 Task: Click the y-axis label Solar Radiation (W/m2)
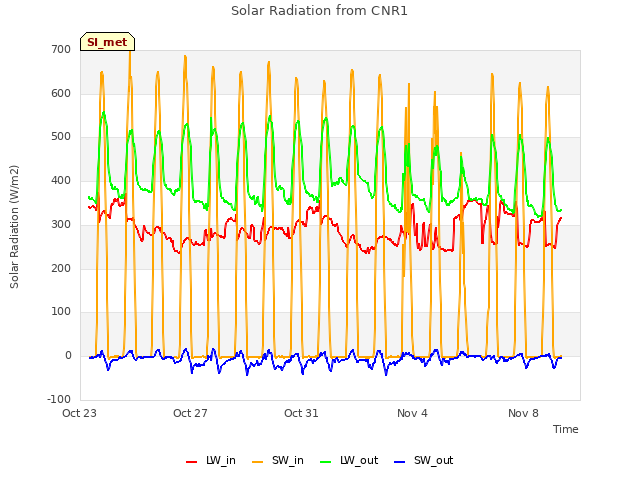14,227
